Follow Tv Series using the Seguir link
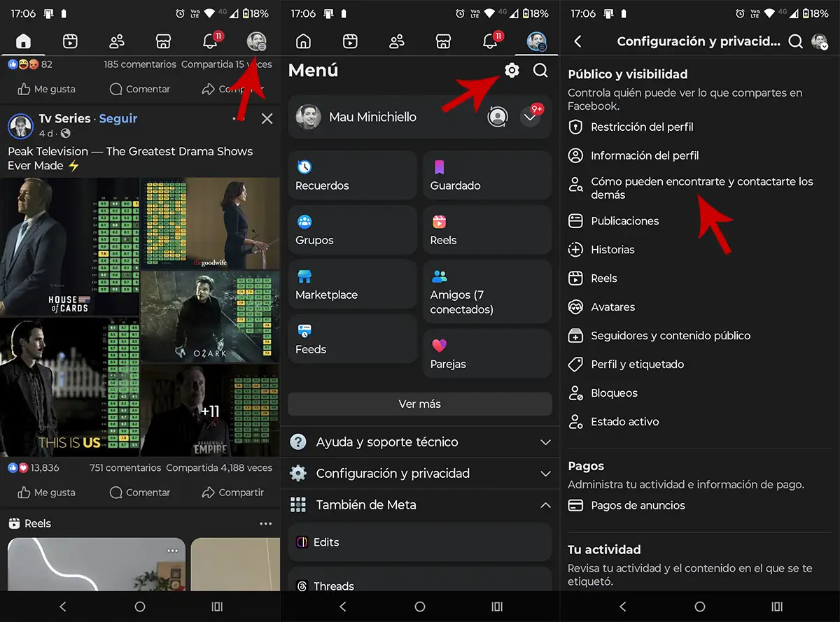840x622 pixels. pos(118,119)
